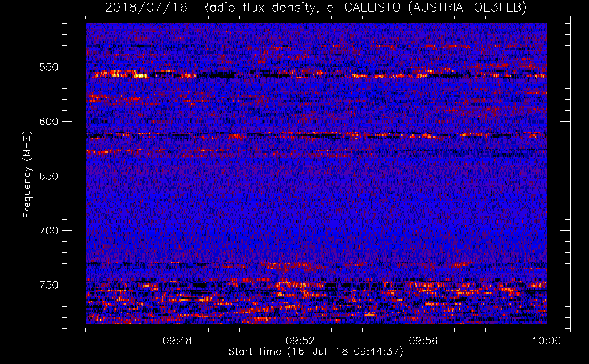The height and width of the screenshot is (364, 589).
Task: Click the 09:48 time tick label
Action: [x=177, y=341]
